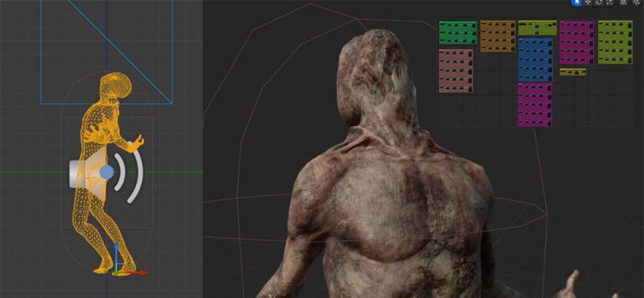
Task: Select the wide olive block at top center
Action: [x=537, y=28]
